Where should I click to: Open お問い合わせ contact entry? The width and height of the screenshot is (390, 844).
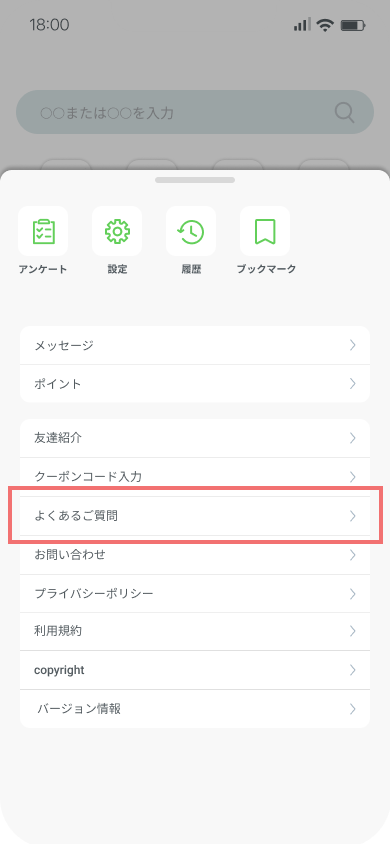coord(195,554)
